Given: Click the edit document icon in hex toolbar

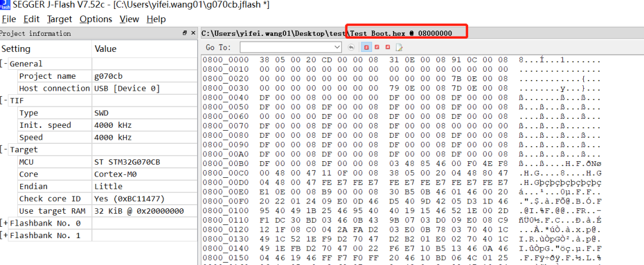Looking at the screenshot, I should click(399, 47).
